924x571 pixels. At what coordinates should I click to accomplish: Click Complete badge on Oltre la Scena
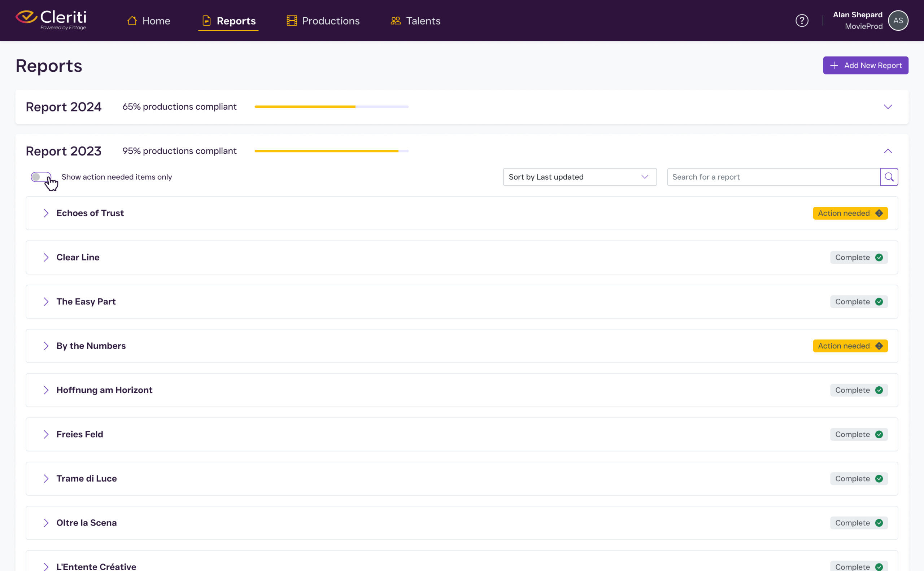click(x=859, y=523)
